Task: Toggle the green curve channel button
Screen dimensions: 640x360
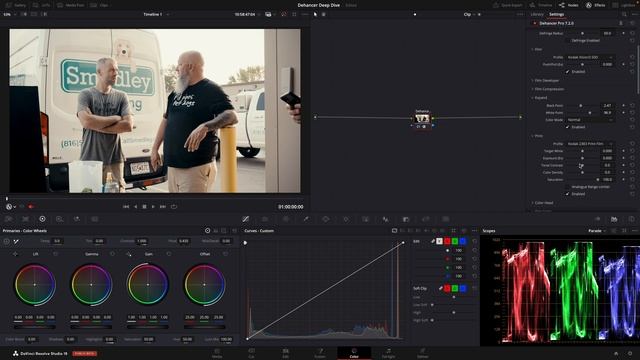Action: coord(455,241)
